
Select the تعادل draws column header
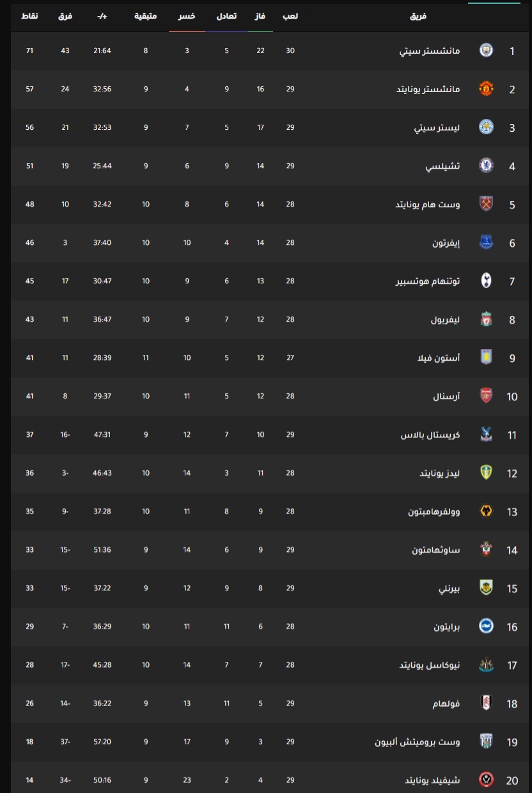point(227,16)
